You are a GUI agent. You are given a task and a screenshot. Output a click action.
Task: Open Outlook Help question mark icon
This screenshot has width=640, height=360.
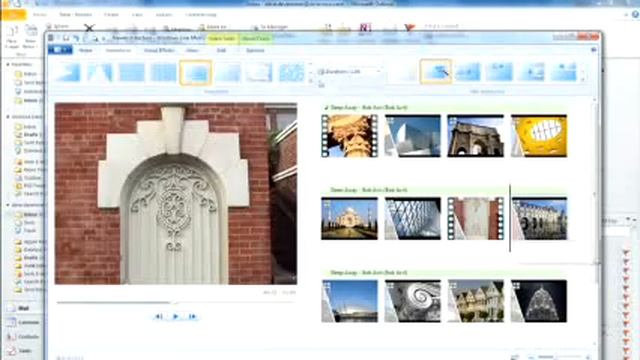[636, 14]
